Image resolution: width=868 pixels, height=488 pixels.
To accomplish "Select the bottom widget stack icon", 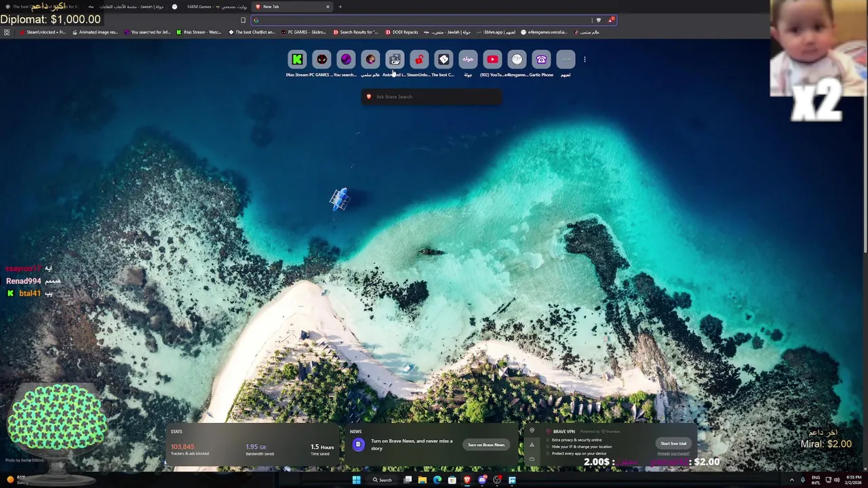I will pyautogui.click(x=532, y=459).
